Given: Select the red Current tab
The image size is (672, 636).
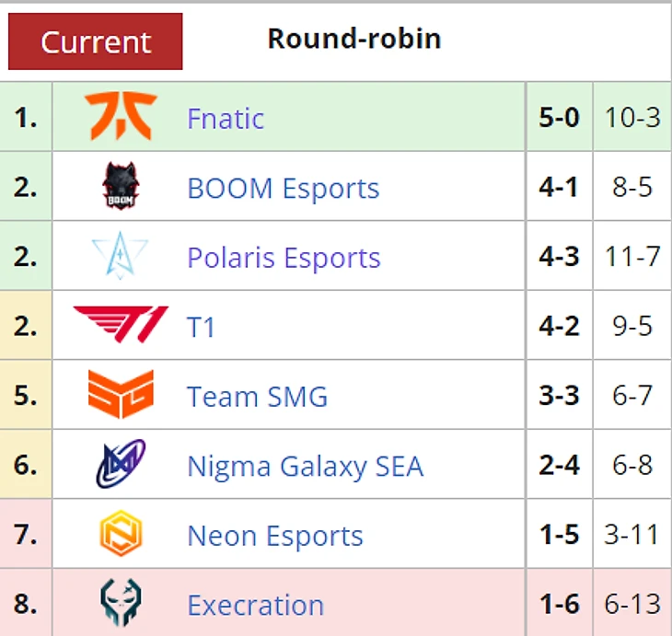Looking at the screenshot, I should tap(96, 41).
